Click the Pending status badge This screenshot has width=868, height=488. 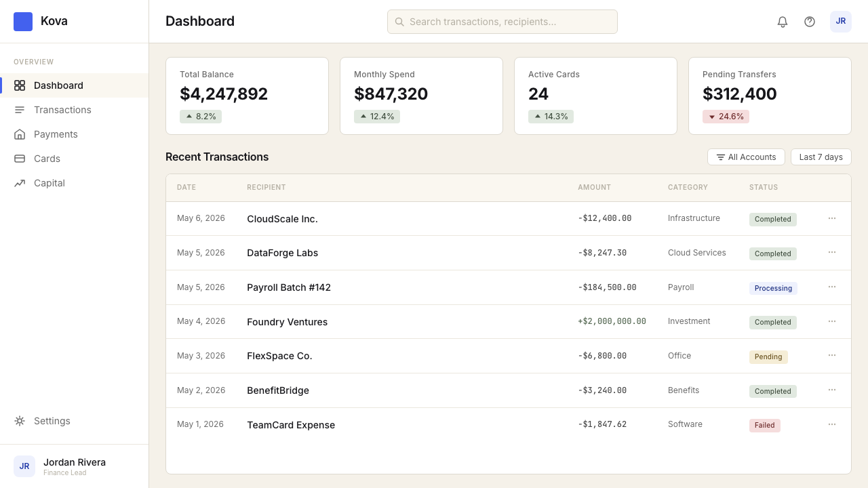[768, 357]
